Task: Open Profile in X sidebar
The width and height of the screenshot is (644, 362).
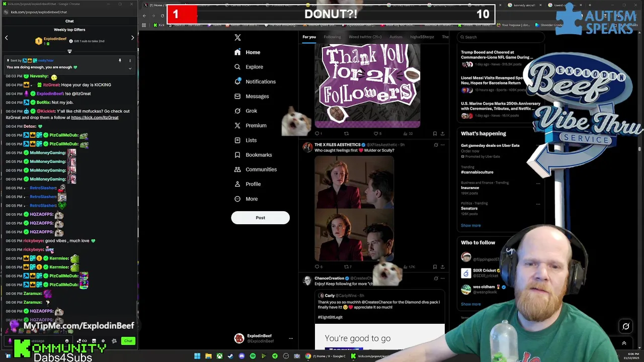Action: pos(247,184)
